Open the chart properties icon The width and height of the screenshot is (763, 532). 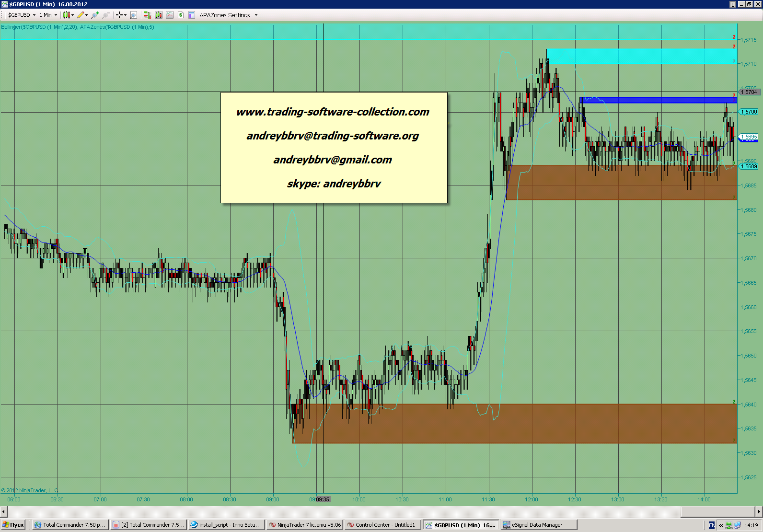tap(192, 15)
